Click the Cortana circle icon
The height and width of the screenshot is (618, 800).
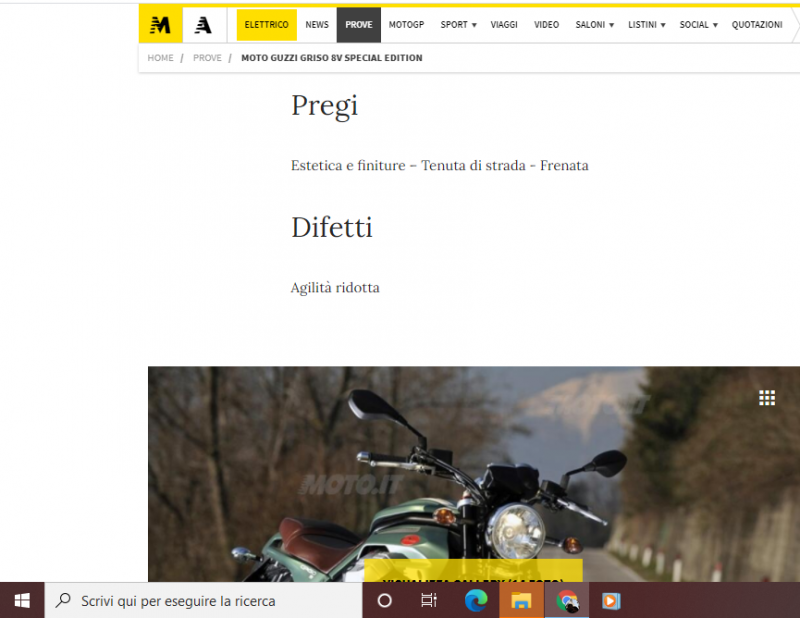click(x=384, y=601)
